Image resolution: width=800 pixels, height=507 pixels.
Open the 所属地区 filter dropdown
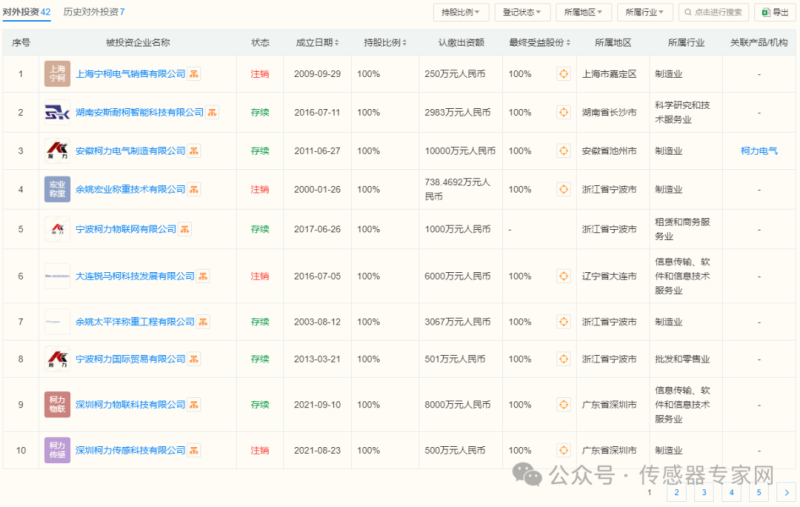[584, 13]
